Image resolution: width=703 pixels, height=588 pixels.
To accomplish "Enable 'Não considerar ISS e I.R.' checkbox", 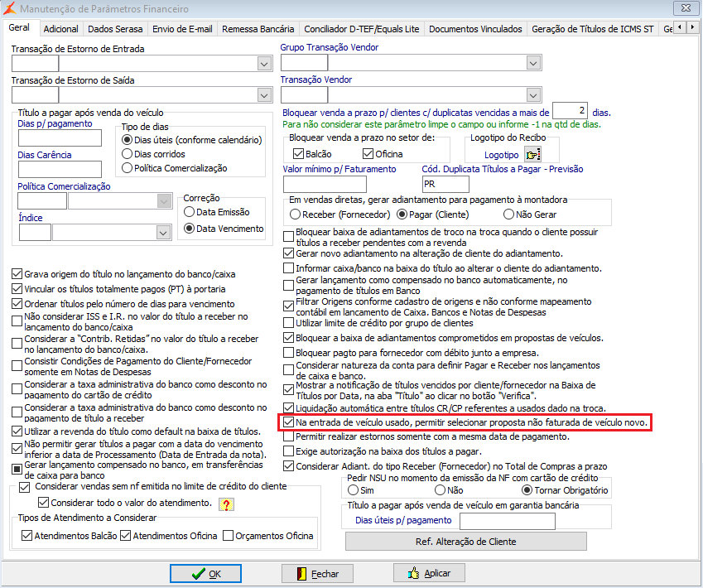I will 17,321.
